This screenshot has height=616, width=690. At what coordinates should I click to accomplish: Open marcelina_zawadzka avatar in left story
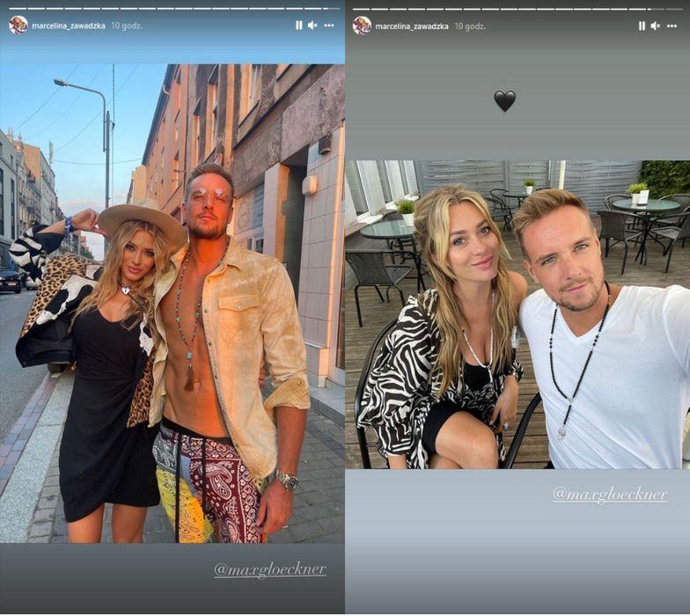[x=18, y=26]
